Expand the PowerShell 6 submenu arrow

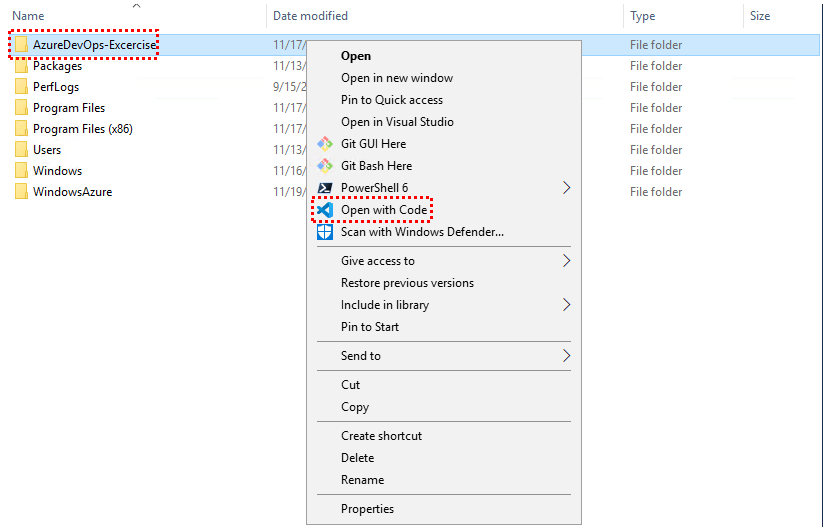[566, 188]
